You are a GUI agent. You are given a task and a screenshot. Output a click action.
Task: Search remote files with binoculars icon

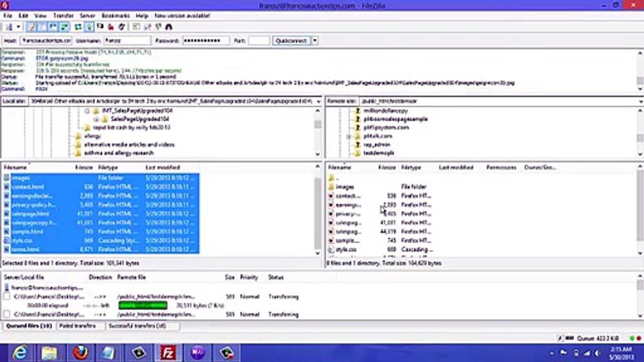(x=169, y=27)
